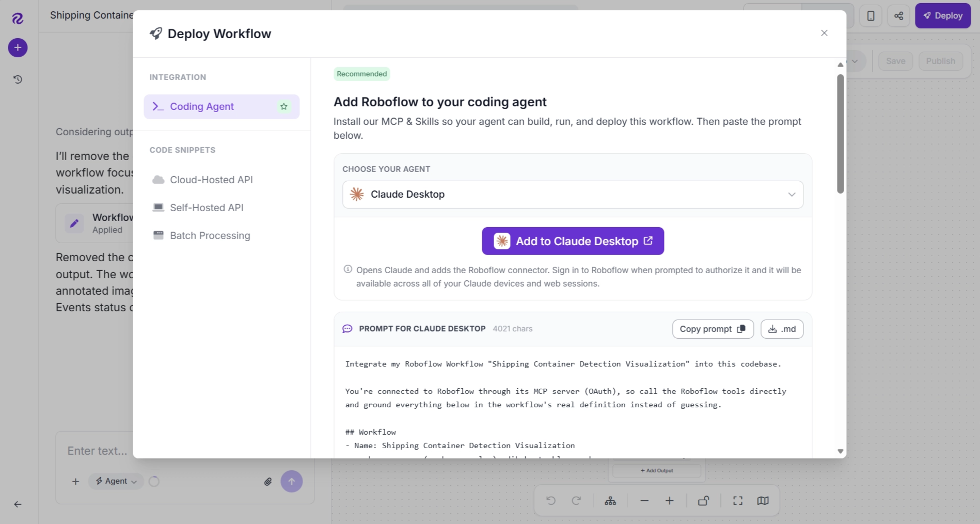Click the Copy prompt button

pos(713,329)
